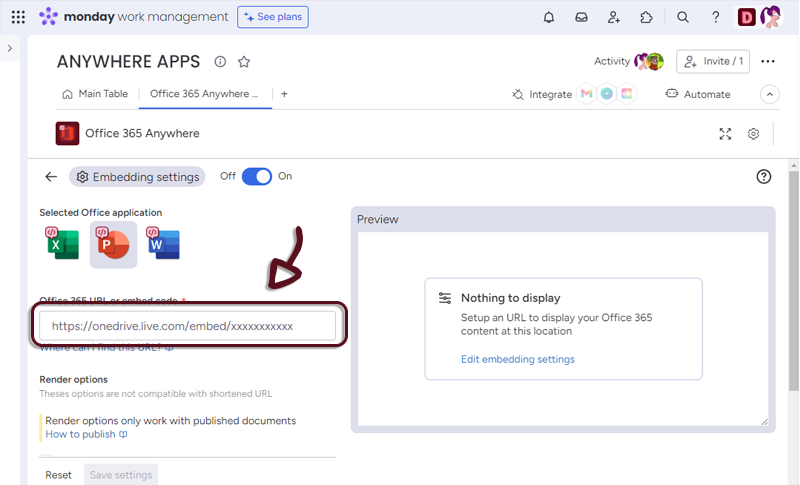The height and width of the screenshot is (485, 800).
Task: Click the Office 365 URL input field
Action: click(x=188, y=326)
